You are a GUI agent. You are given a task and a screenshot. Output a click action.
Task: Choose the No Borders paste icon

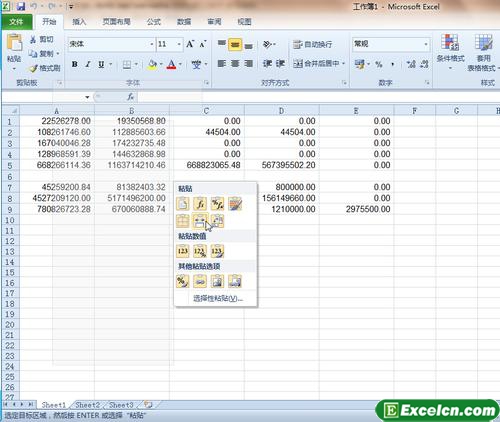tap(183, 221)
